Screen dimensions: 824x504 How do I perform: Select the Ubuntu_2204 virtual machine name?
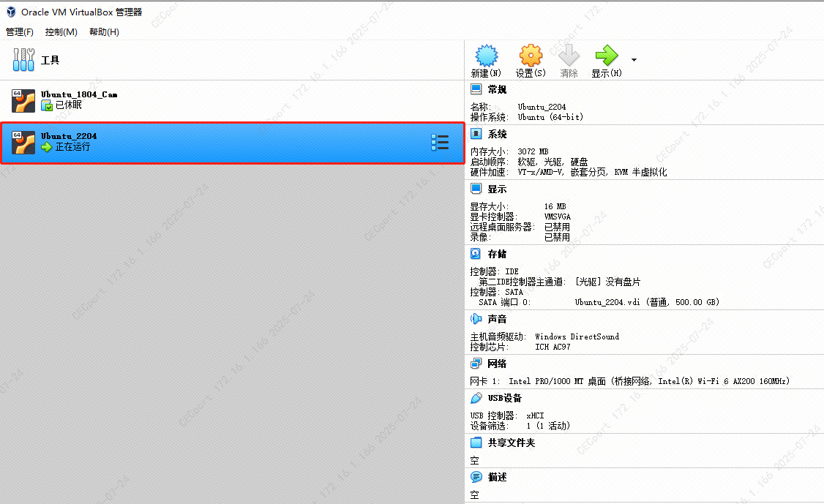[x=69, y=136]
